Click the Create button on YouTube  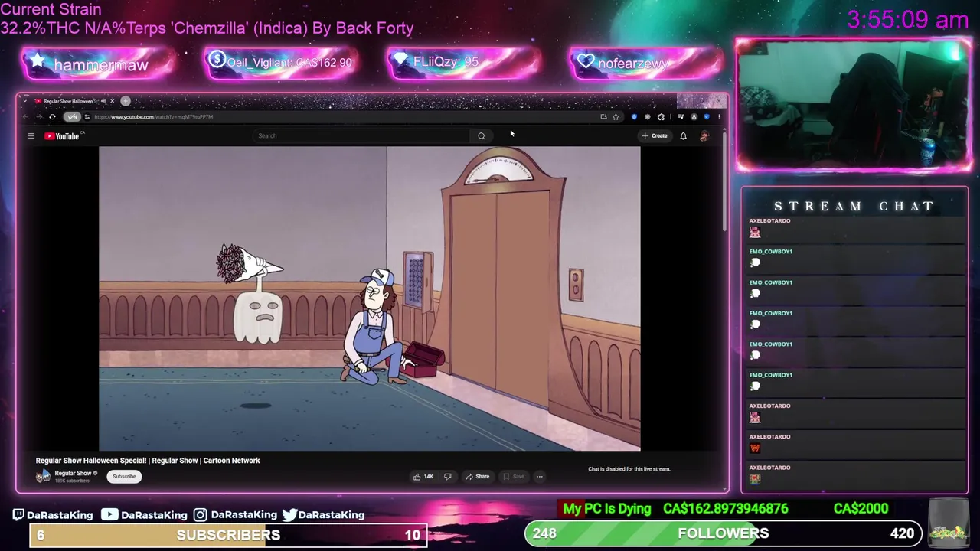click(655, 136)
